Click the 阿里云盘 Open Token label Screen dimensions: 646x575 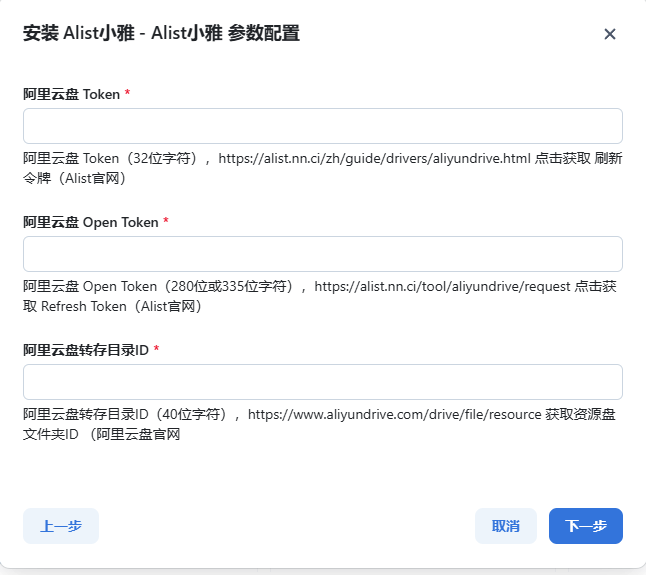pyautogui.click(x=91, y=222)
